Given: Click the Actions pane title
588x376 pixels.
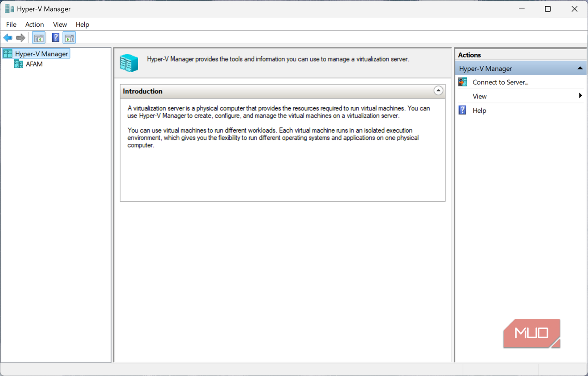Looking at the screenshot, I should tap(469, 55).
